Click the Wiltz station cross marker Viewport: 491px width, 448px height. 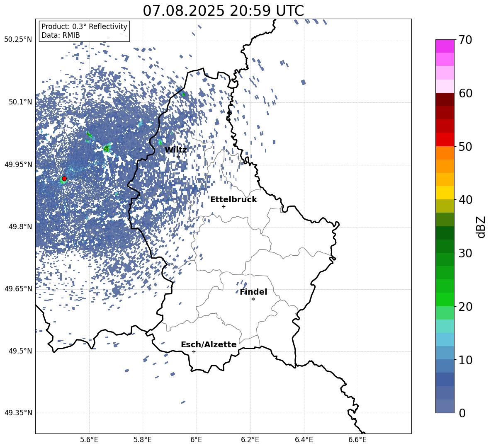coord(178,157)
